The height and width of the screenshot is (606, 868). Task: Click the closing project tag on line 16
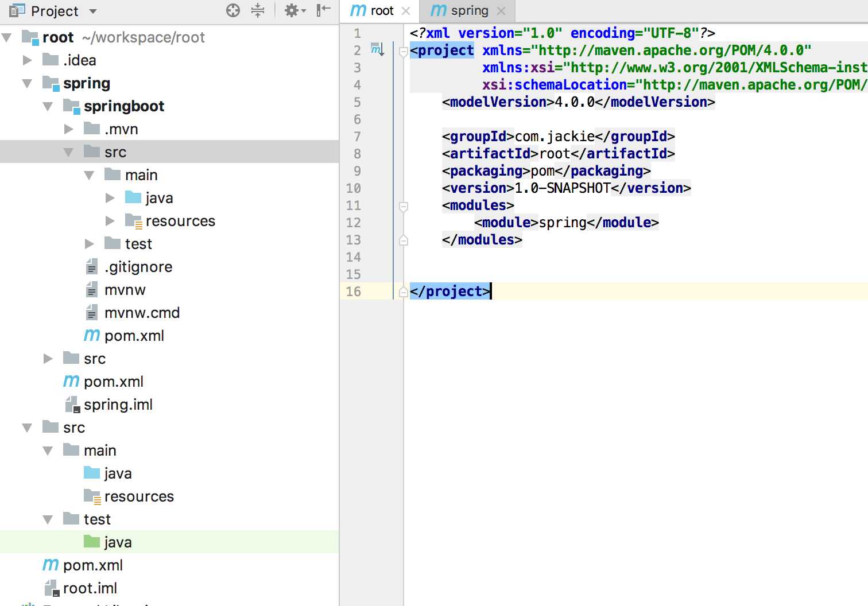pyautogui.click(x=450, y=292)
